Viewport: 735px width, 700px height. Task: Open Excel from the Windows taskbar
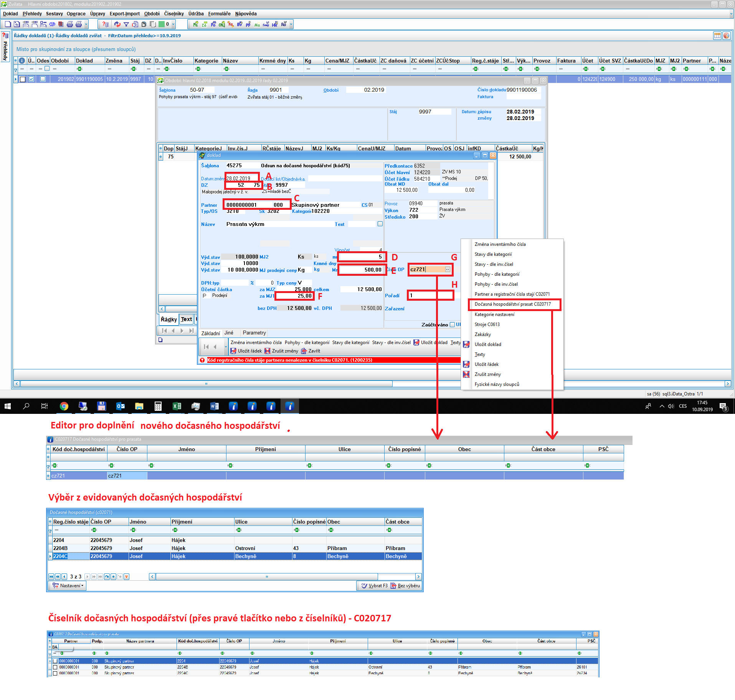pos(177,406)
